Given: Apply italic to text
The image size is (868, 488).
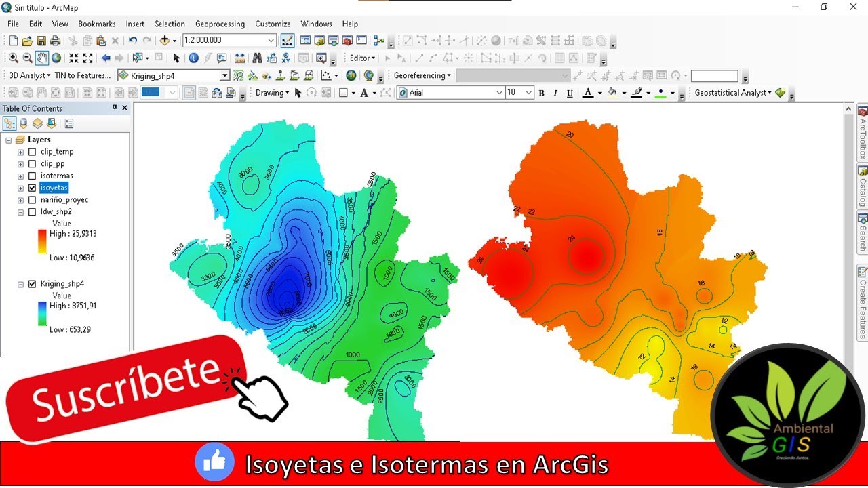Looking at the screenshot, I should [x=555, y=93].
